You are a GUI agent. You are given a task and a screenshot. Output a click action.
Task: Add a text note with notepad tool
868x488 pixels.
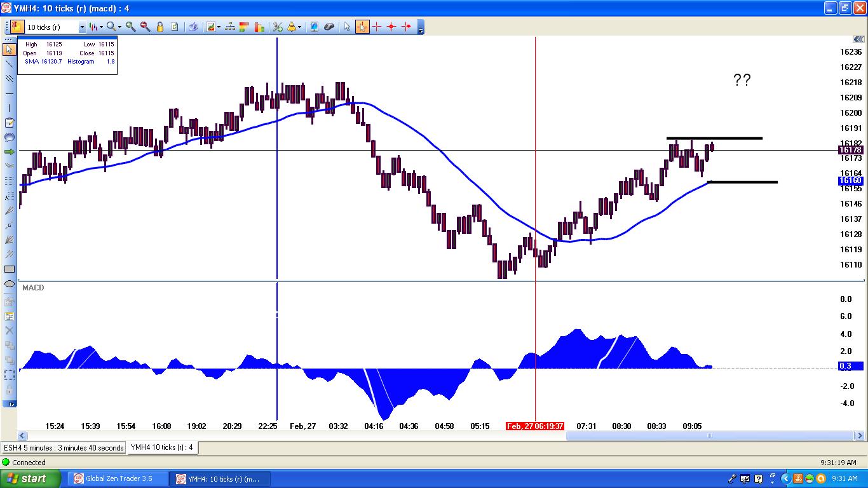(x=9, y=123)
